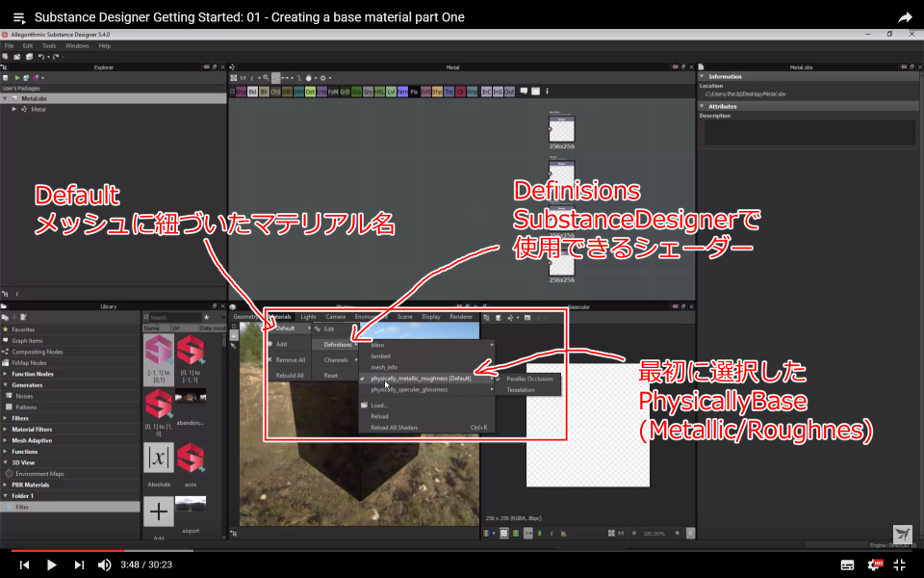Click the Description text box

point(809,133)
